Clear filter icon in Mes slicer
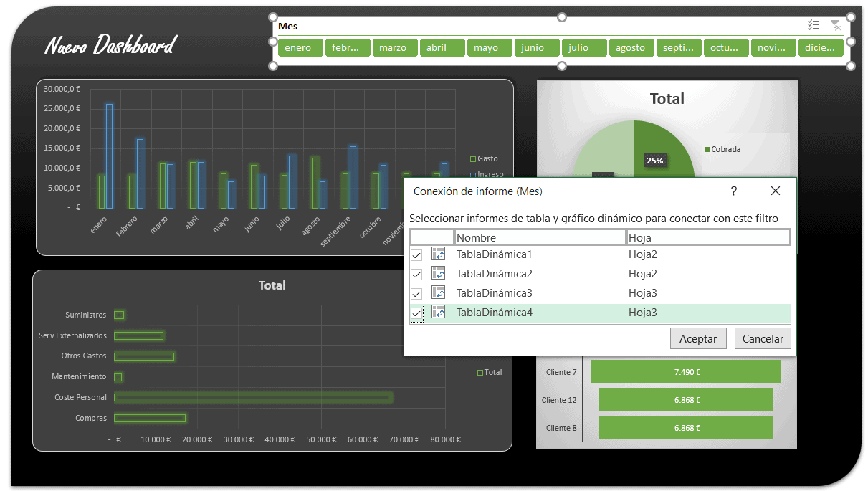 (836, 25)
